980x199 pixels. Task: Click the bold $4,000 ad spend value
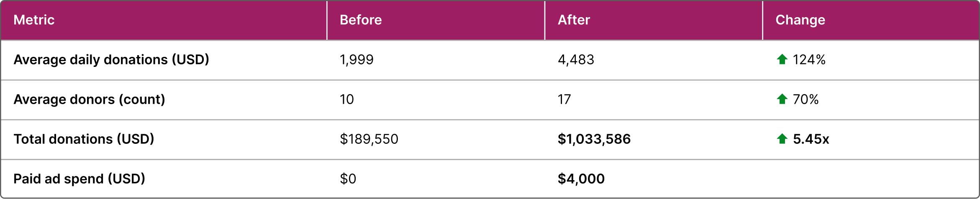click(x=581, y=179)
